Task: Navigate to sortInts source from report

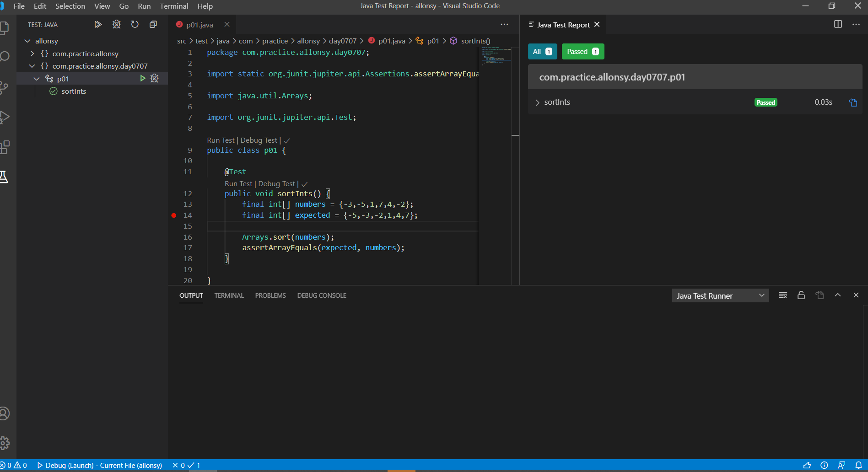Action: (853, 102)
